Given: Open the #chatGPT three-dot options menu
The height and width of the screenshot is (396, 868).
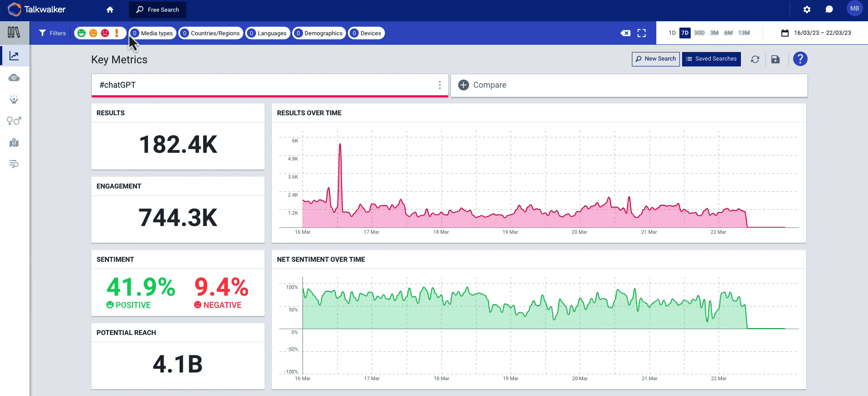Looking at the screenshot, I should (x=439, y=85).
